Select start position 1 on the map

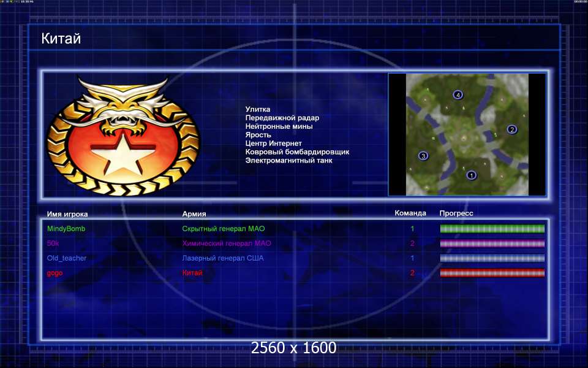(472, 175)
